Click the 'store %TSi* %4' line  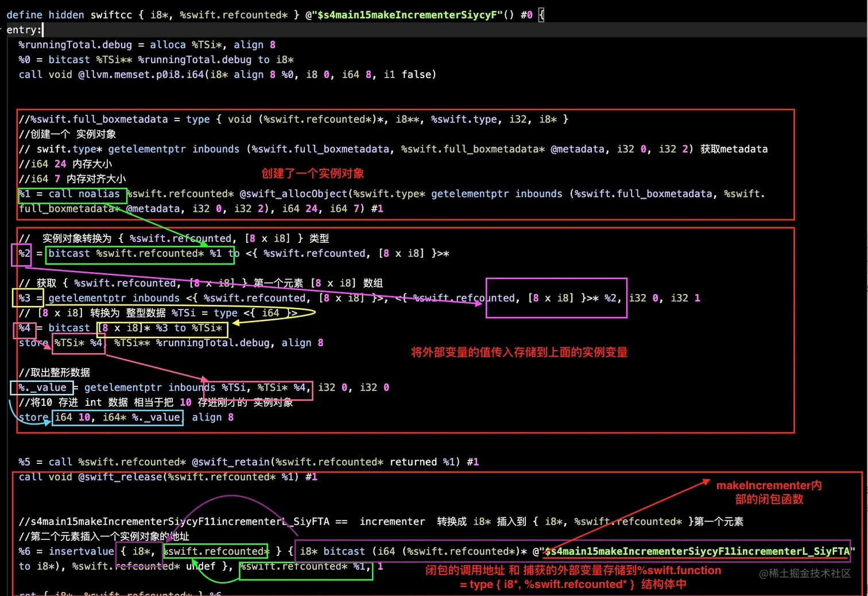[x=171, y=343]
